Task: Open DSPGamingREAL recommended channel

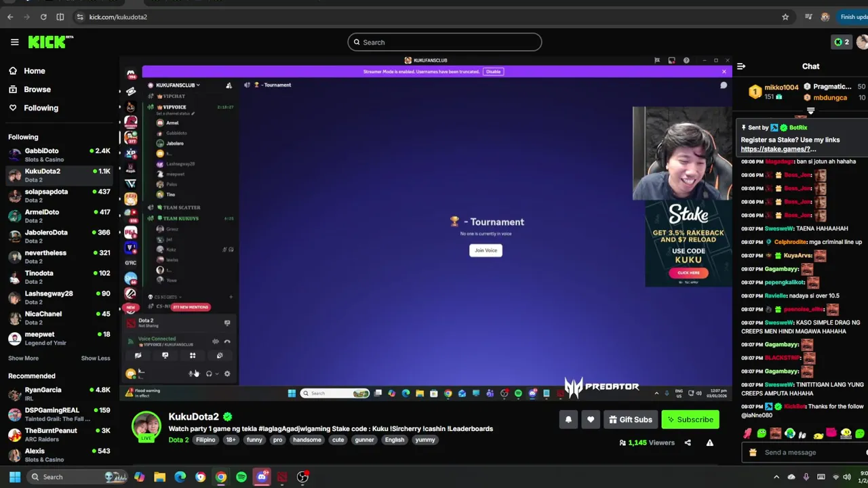Action: pos(59,414)
